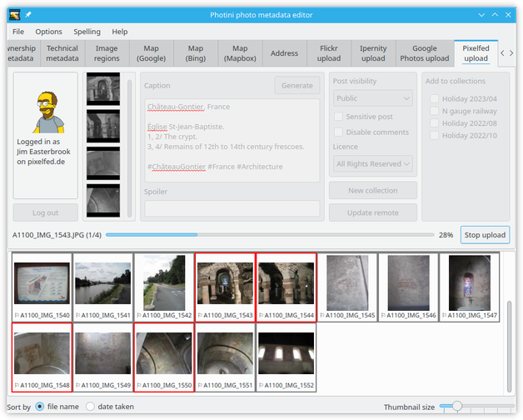Select thumbnail A1100_IMG_1541
Viewport: 523px width, 420px height.
pyautogui.click(x=103, y=287)
